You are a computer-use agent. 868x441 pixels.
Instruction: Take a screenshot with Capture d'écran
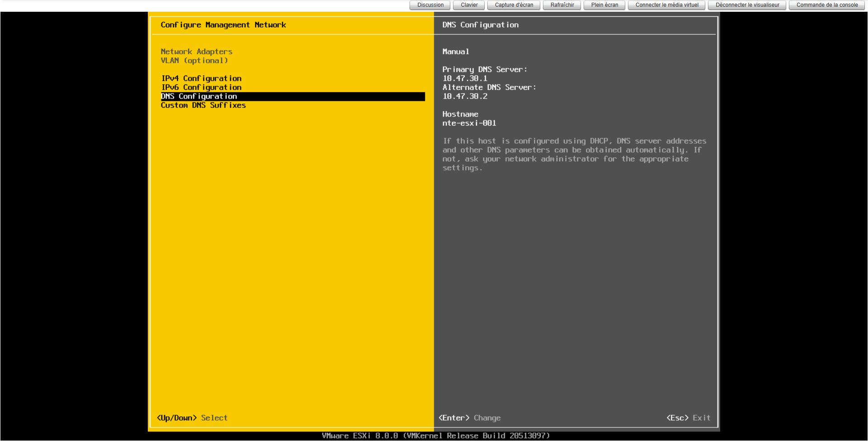point(514,5)
